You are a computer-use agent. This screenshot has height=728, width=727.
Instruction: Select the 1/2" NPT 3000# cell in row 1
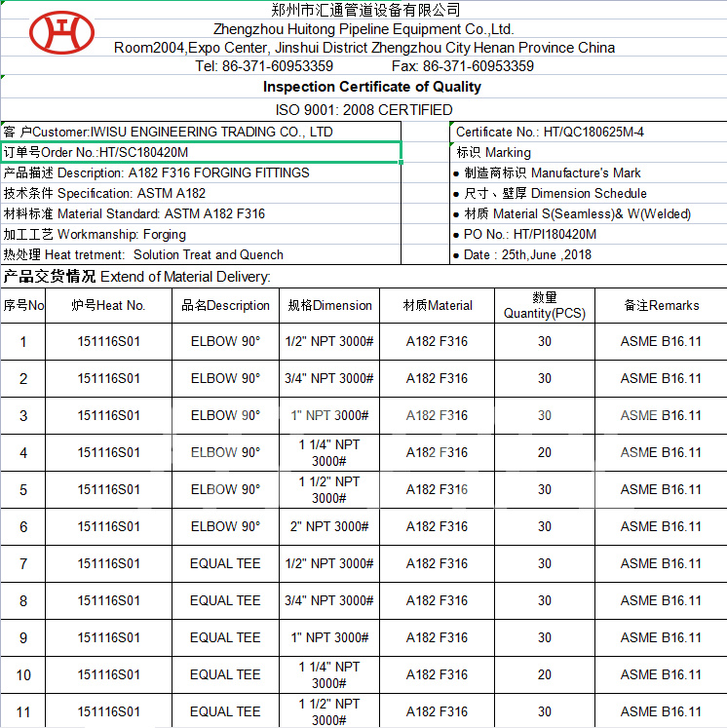pos(329,342)
